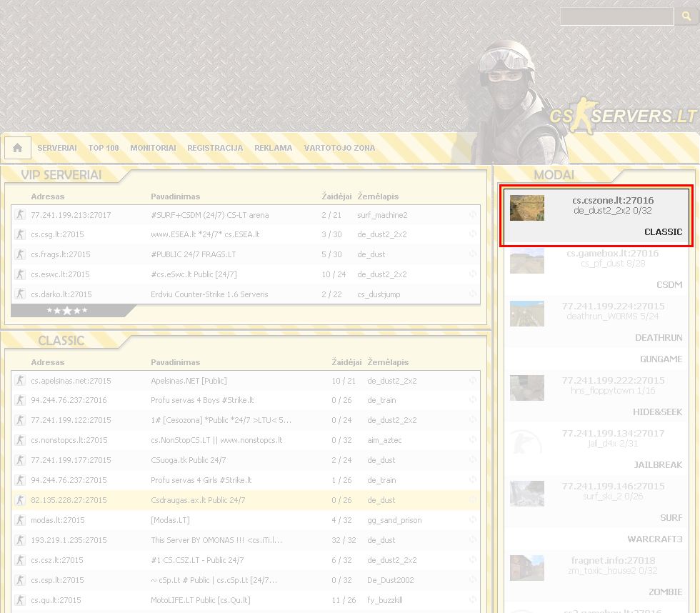Select the CSDM mod label
700x613 pixels.
[669, 285]
